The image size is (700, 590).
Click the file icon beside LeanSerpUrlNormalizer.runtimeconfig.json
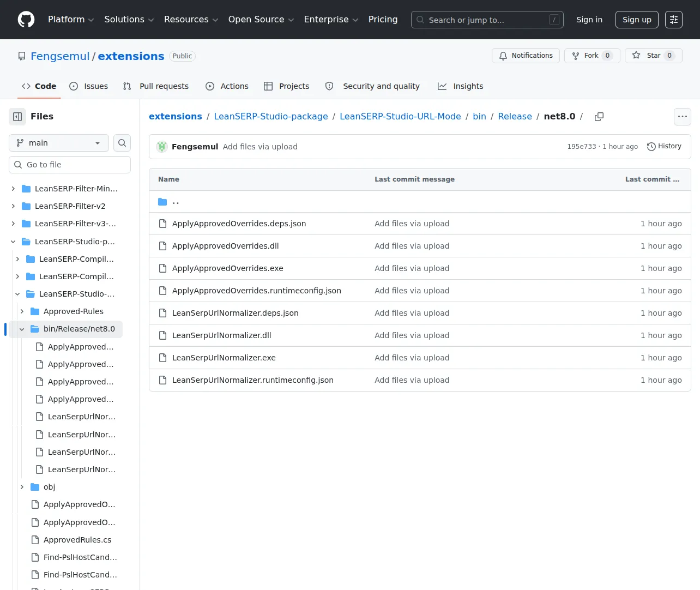[x=162, y=380]
